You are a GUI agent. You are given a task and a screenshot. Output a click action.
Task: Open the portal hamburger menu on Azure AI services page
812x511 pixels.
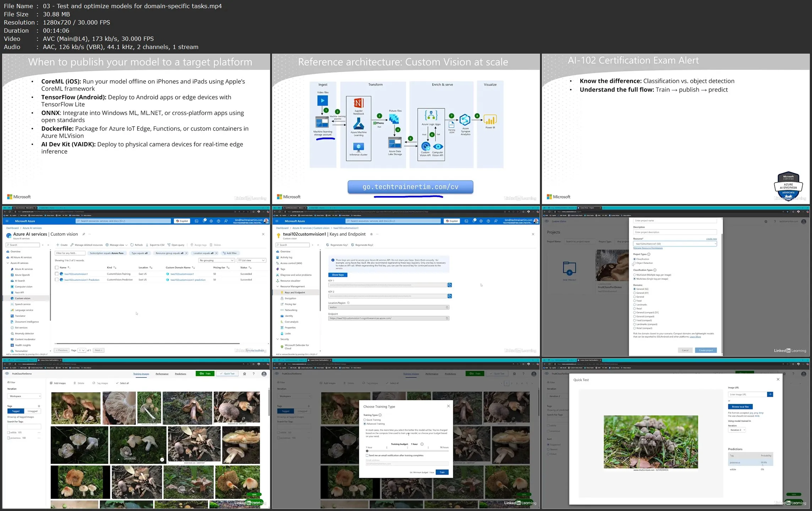7,221
